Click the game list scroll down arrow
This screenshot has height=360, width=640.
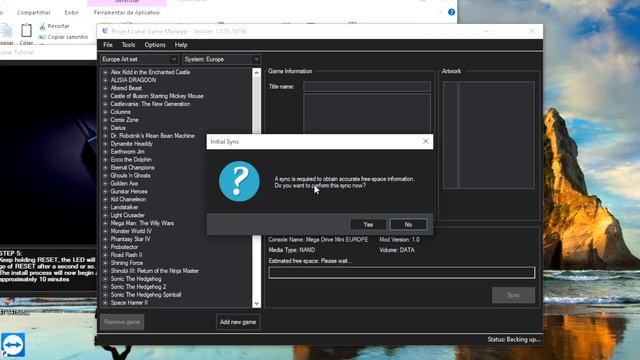[x=256, y=303]
